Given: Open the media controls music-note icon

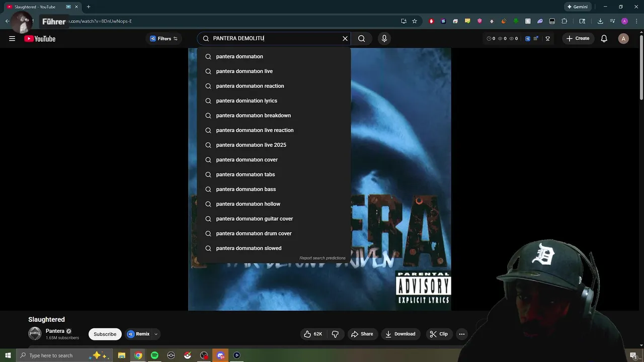Looking at the screenshot, I should click(x=612, y=21).
